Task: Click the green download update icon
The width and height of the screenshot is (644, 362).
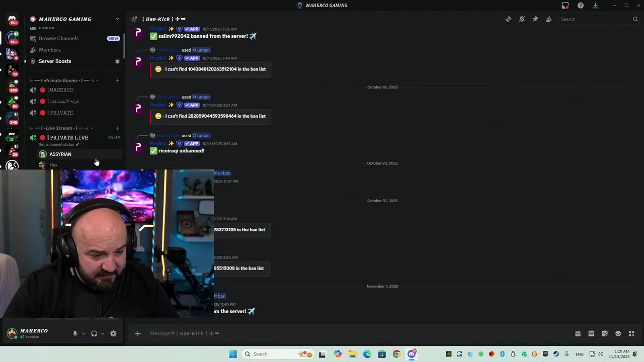Action: [595, 6]
